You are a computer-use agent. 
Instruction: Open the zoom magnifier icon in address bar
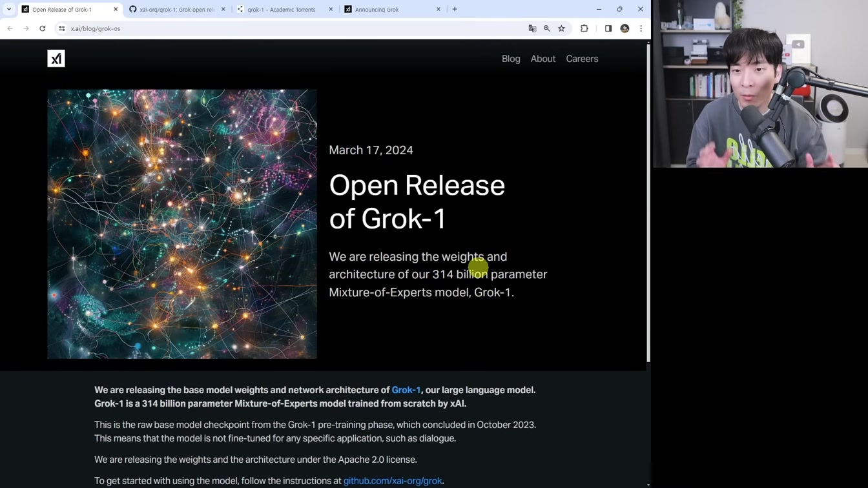[x=547, y=28]
